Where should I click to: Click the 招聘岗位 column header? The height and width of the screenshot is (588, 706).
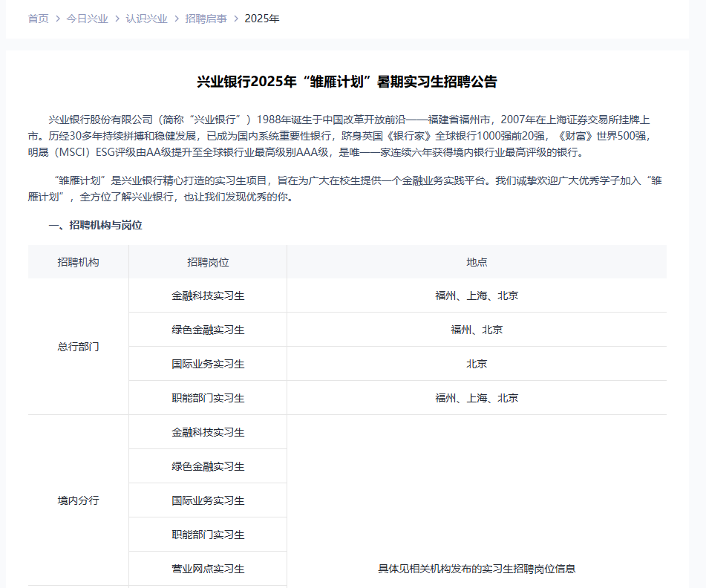[208, 262]
